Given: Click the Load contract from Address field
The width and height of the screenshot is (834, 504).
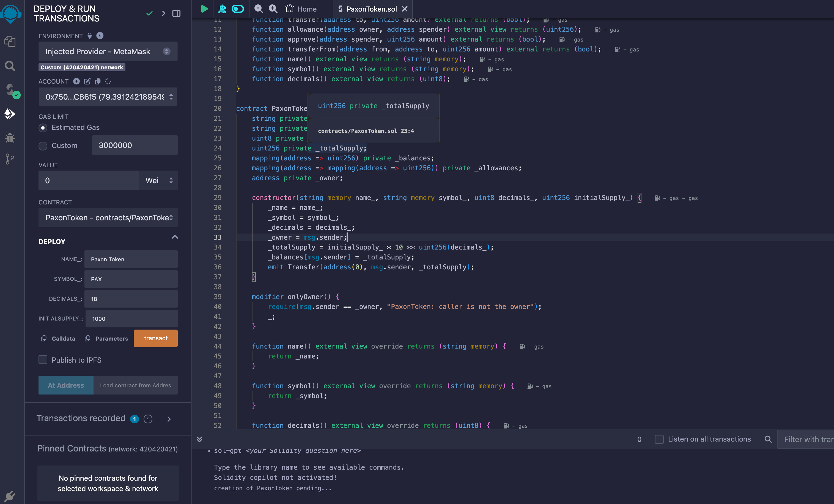Looking at the screenshot, I should click(135, 385).
